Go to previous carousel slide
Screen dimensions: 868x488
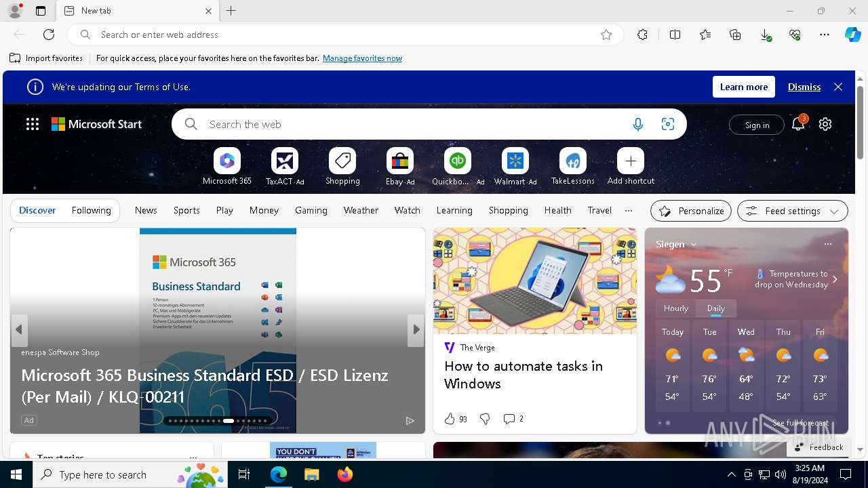19,329
